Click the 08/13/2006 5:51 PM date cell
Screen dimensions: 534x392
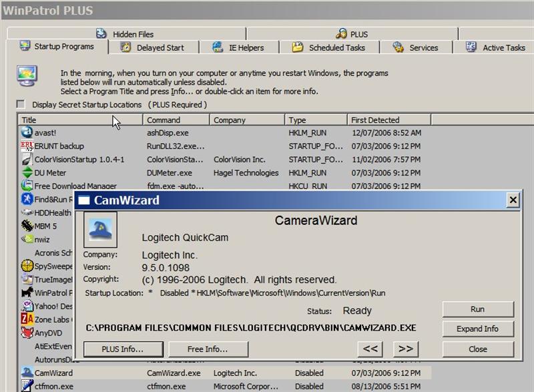(386, 386)
